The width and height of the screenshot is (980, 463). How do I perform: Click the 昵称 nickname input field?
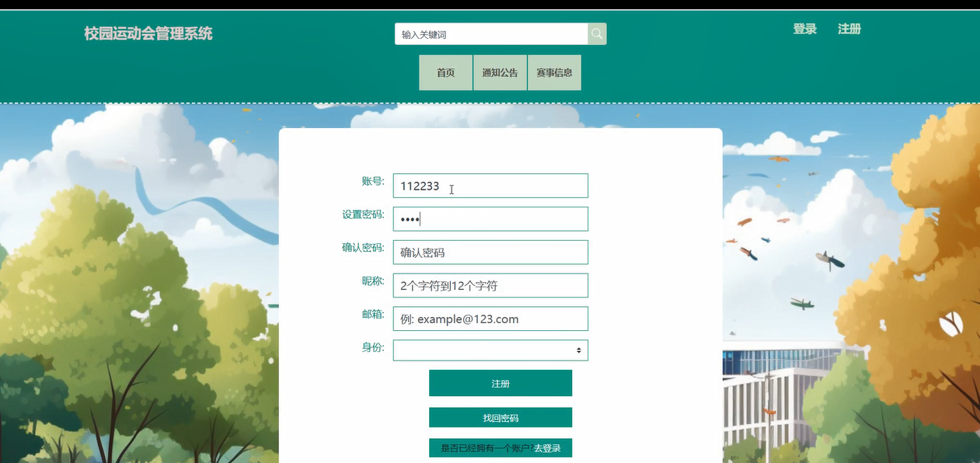tap(490, 285)
